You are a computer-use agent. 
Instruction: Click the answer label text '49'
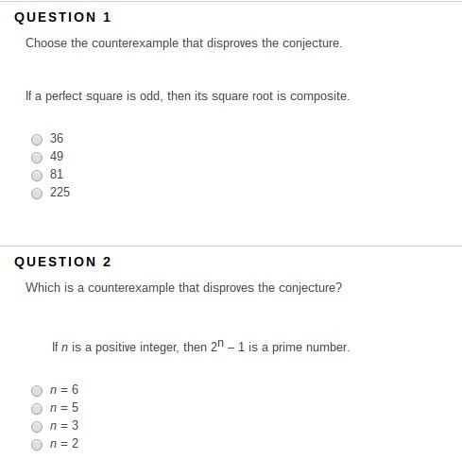[x=57, y=156]
